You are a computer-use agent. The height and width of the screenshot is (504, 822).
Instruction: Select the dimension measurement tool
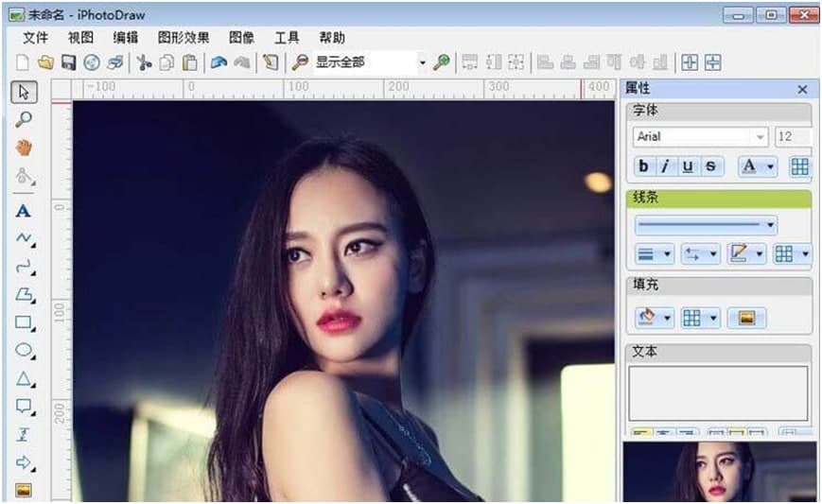(23, 434)
